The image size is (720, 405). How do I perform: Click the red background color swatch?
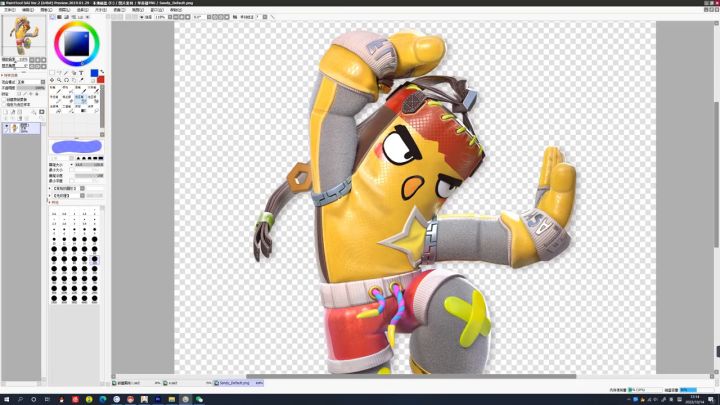(x=101, y=79)
